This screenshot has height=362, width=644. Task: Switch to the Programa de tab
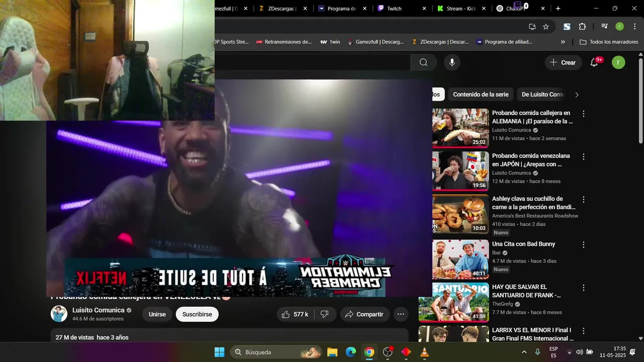pyautogui.click(x=342, y=9)
